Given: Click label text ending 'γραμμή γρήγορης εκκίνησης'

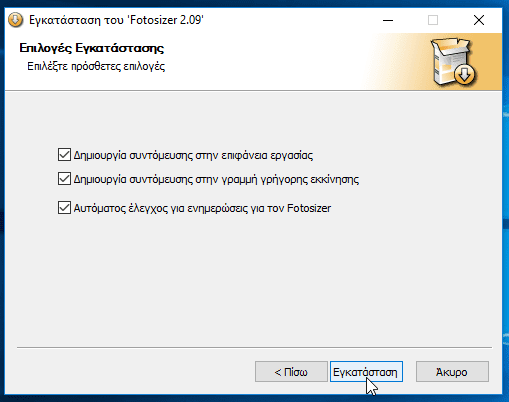Looking at the screenshot, I should pos(216,179).
